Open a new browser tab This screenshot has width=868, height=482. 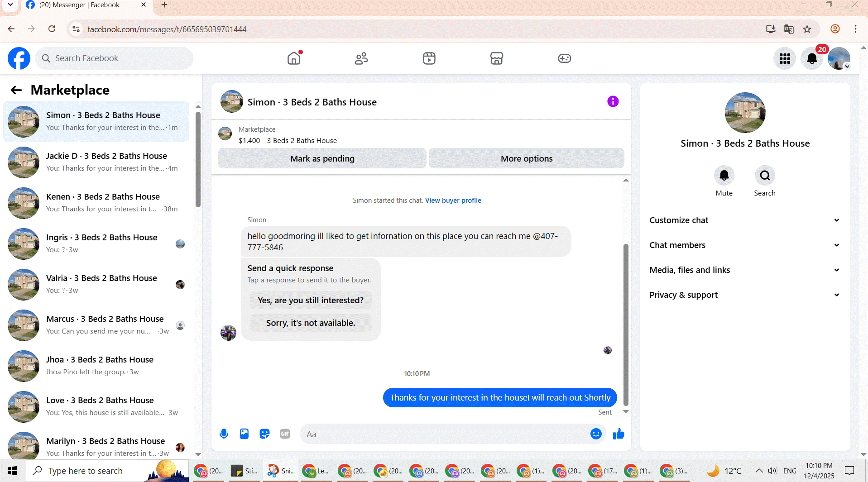pyautogui.click(x=164, y=5)
